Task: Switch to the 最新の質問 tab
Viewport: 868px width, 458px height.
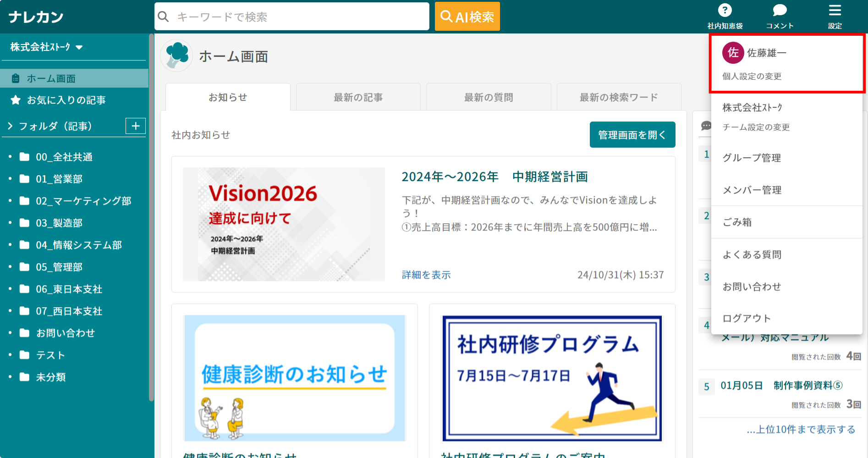Action: (488, 97)
